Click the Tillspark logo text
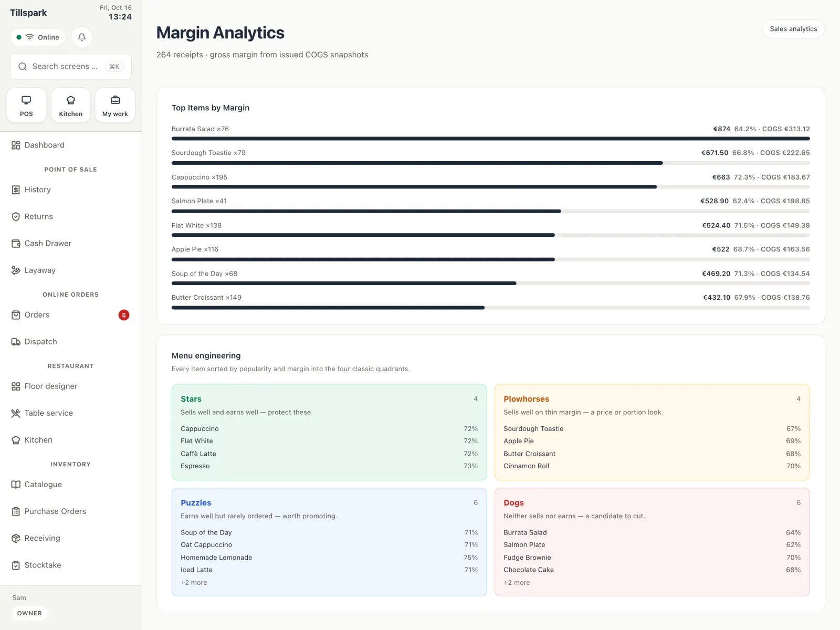Screen dimensions: 840x630 [x=28, y=13]
